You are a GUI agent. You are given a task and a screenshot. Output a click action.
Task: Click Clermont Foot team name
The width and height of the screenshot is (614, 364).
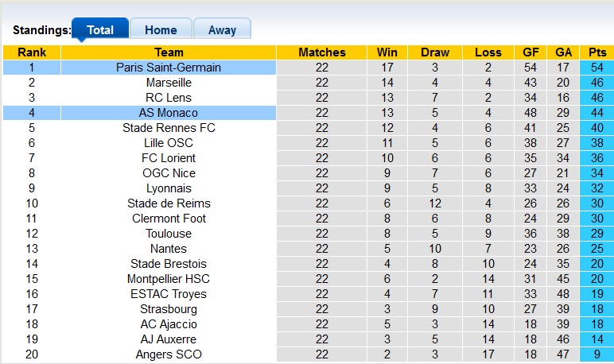[x=169, y=219]
